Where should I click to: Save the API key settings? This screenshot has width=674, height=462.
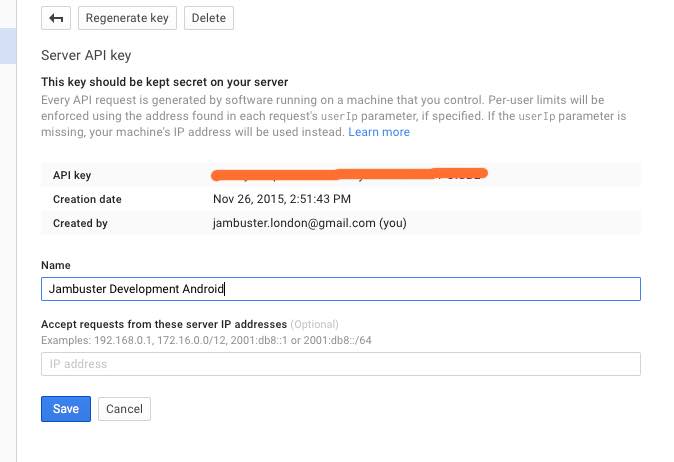coord(66,409)
